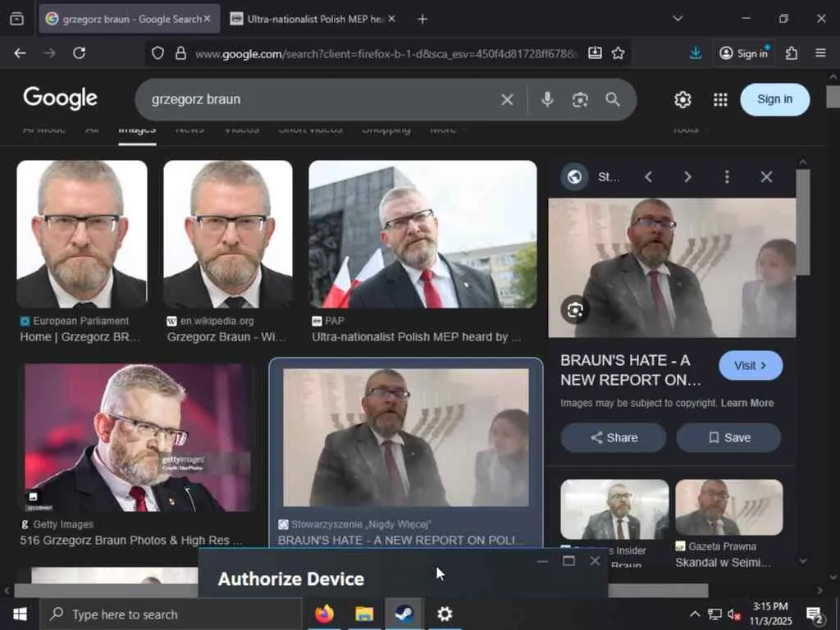The image size is (840, 630).
Task: Submit search with magnifier icon
Action: [613, 99]
